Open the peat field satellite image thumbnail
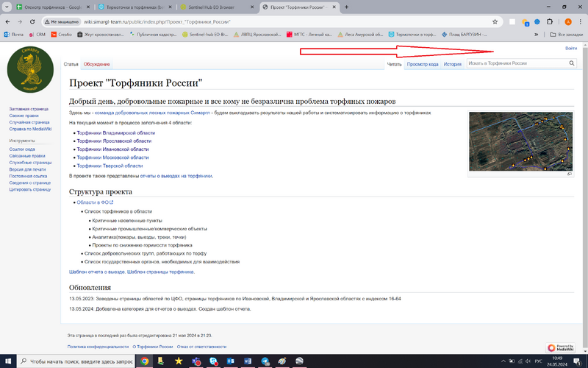This screenshot has width=588, height=368. pyautogui.click(x=520, y=141)
